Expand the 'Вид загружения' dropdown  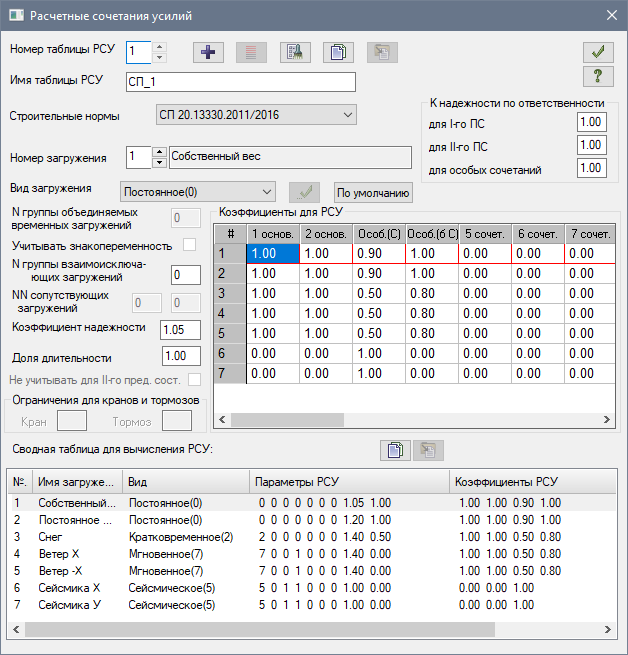196,192
